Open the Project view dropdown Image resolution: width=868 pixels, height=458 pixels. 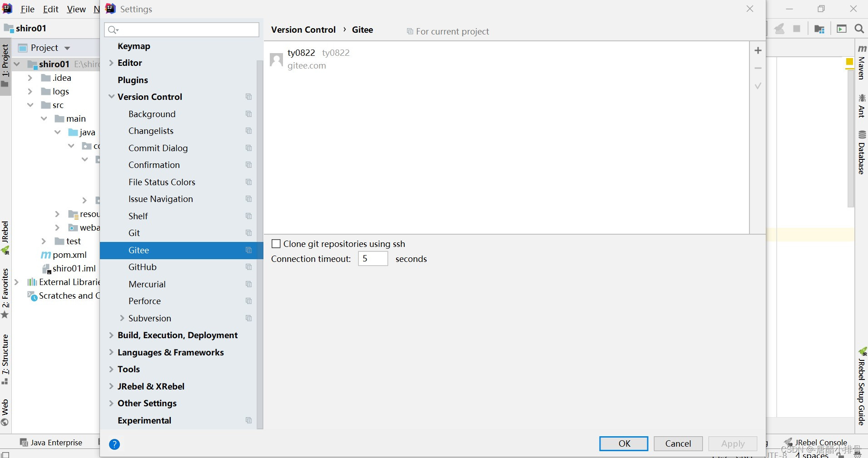tap(67, 48)
